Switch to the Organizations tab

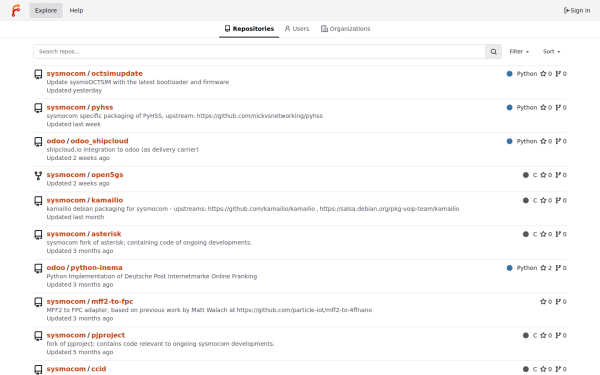tap(346, 29)
